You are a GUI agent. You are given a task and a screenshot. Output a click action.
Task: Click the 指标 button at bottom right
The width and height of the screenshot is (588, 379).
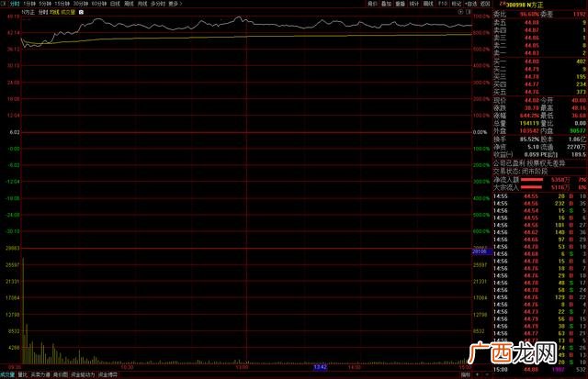(466, 375)
